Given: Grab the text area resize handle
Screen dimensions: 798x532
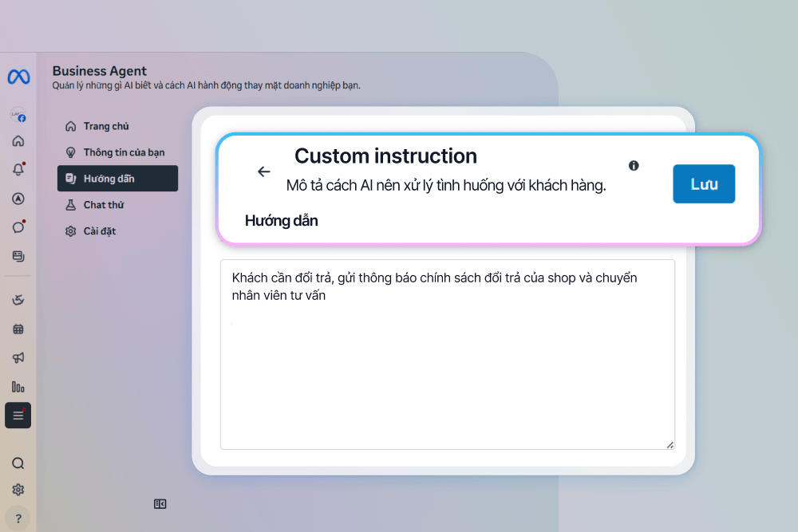Looking at the screenshot, I should 670,445.
